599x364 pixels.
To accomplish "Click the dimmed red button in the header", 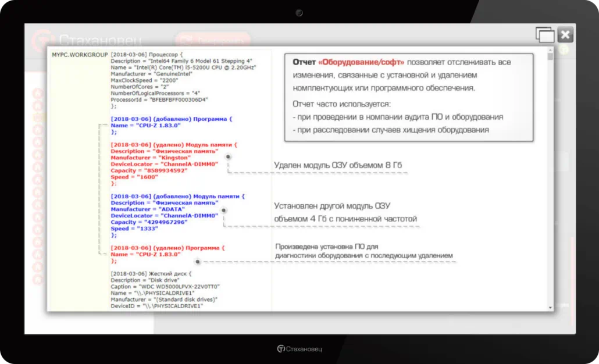I will 212,41.
